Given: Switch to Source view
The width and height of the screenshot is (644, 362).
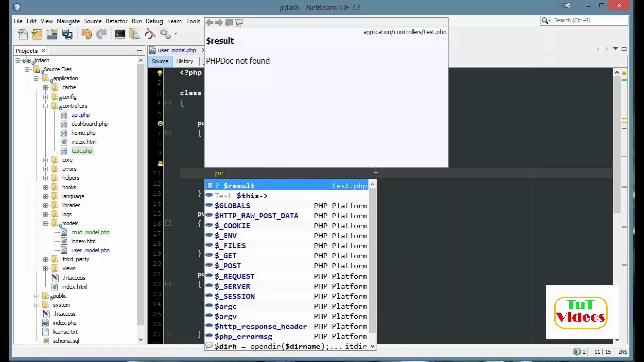Looking at the screenshot, I should (x=160, y=61).
